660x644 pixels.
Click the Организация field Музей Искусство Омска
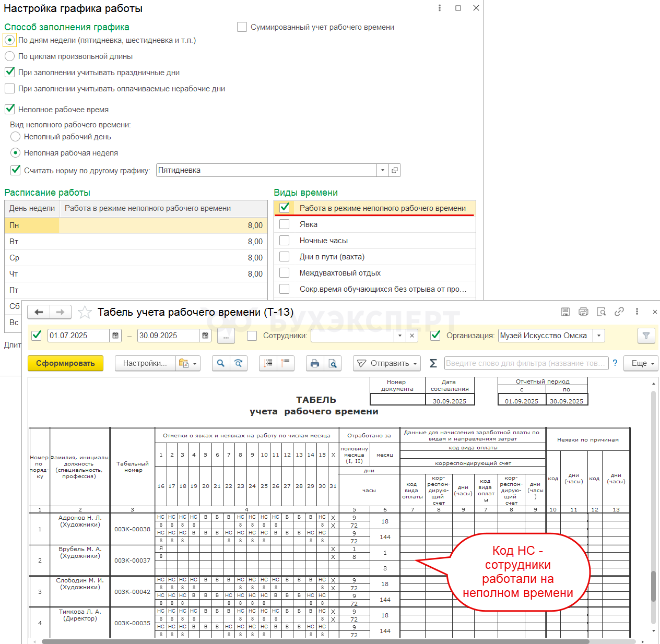[546, 336]
